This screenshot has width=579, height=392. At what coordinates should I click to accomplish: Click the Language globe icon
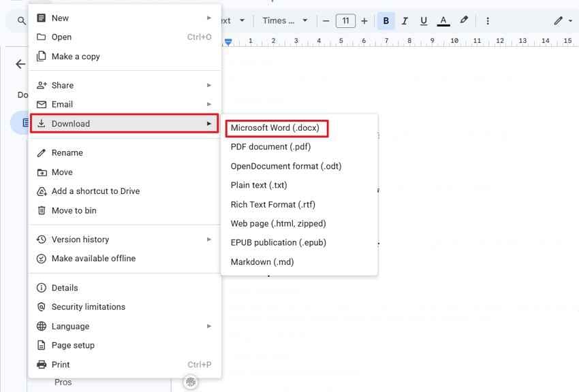(x=42, y=326)
